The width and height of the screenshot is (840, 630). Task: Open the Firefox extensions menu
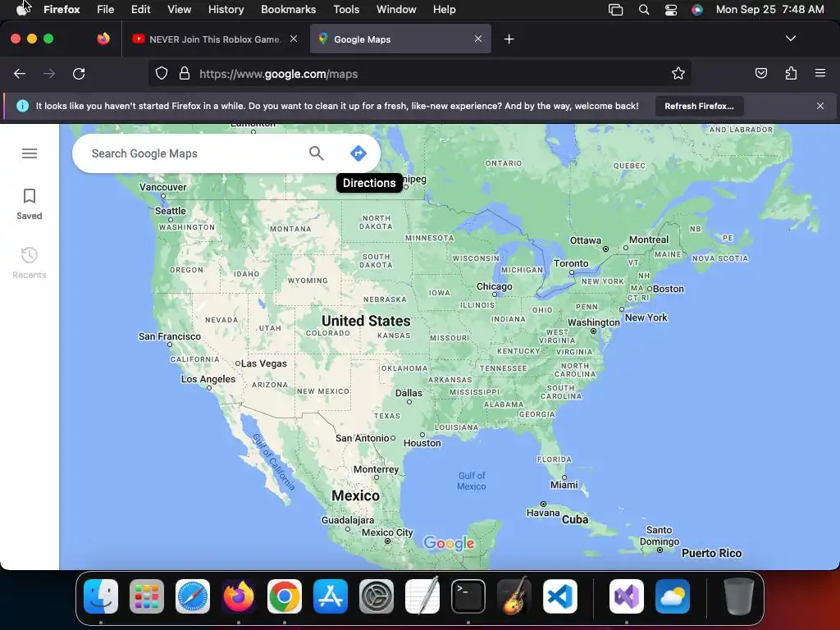pyautogui.click(x=791, y=73)
